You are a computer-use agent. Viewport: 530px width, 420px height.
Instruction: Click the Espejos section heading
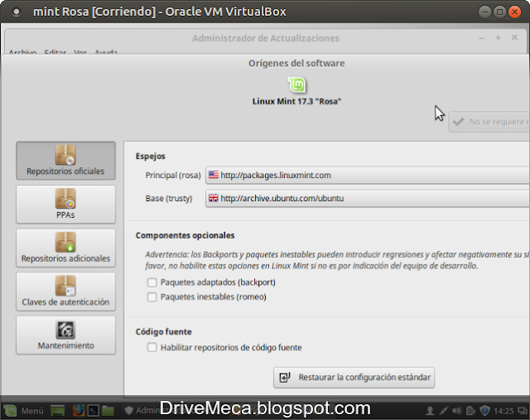pyautogui.click(x=151, y=157)
